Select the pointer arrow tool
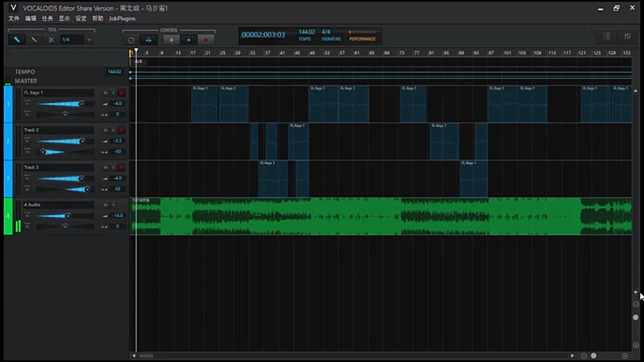The image size is (644, 362). (17, 40)
